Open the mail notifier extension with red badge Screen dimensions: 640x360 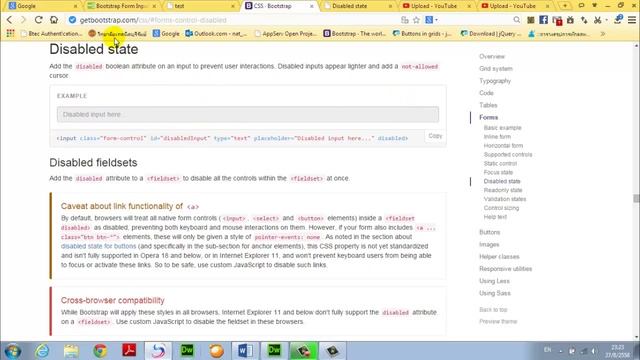pos(557,20)
